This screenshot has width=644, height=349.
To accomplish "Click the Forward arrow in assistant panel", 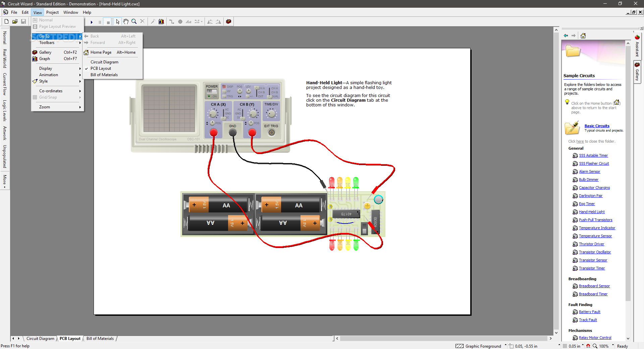I will (x=574, y=36).
